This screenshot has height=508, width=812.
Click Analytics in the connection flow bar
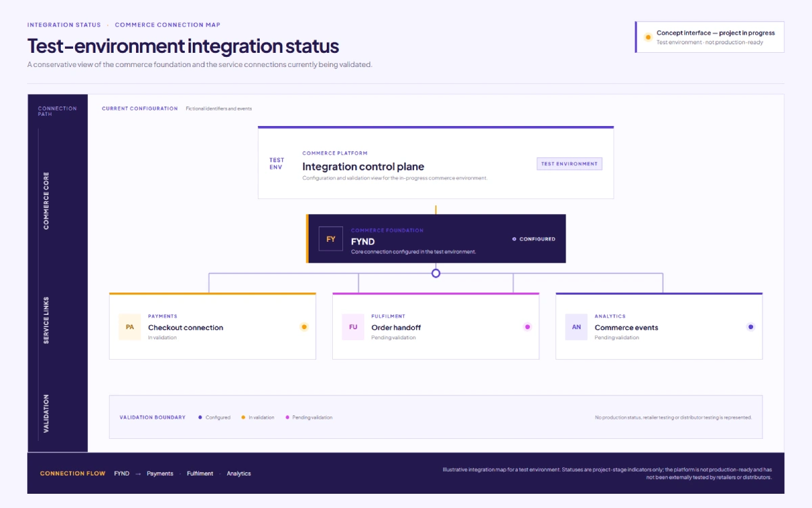pyautogui.click(x=239, y=473)
